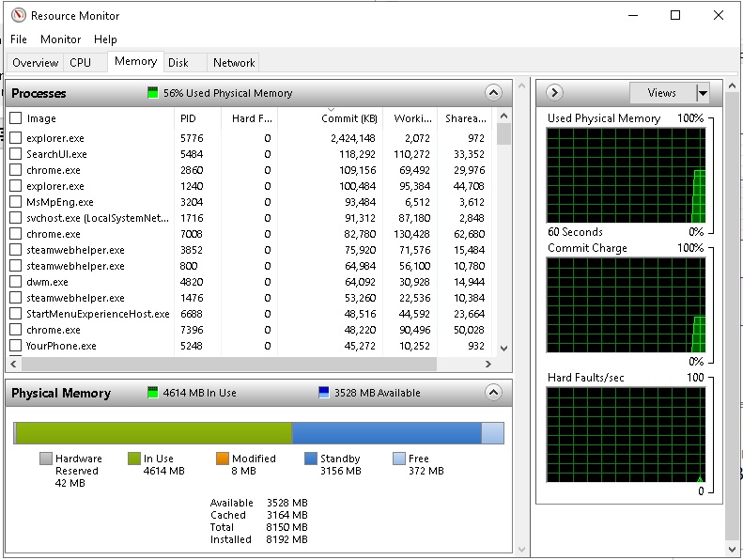Click the orange Modified legend swatch
The image size is (743, 560).
[223, 459]
